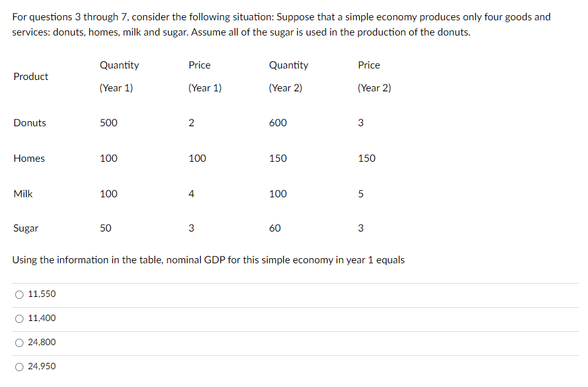
Task: Select the 11,400 answer option
Action: tap(19, 318)
